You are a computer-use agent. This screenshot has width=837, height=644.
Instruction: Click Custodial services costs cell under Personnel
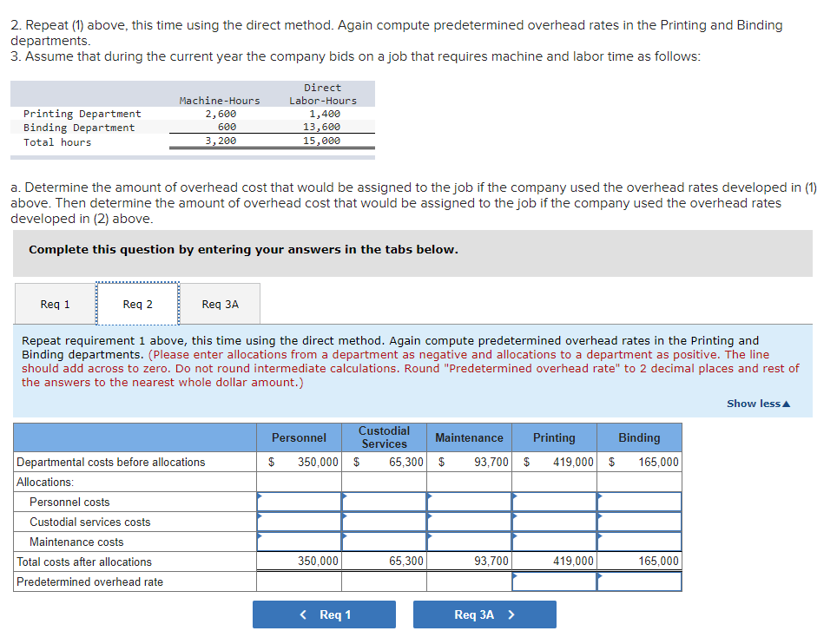299,522
